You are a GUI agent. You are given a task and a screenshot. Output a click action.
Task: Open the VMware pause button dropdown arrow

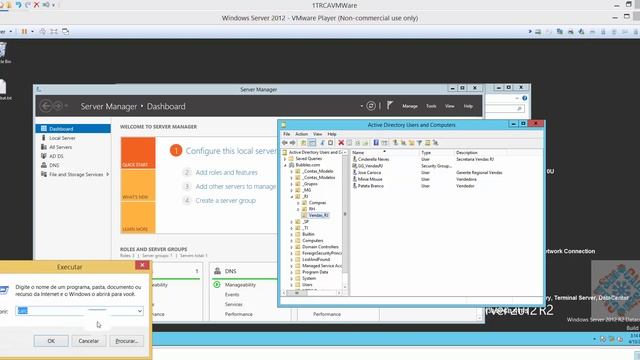click(32, 31)
